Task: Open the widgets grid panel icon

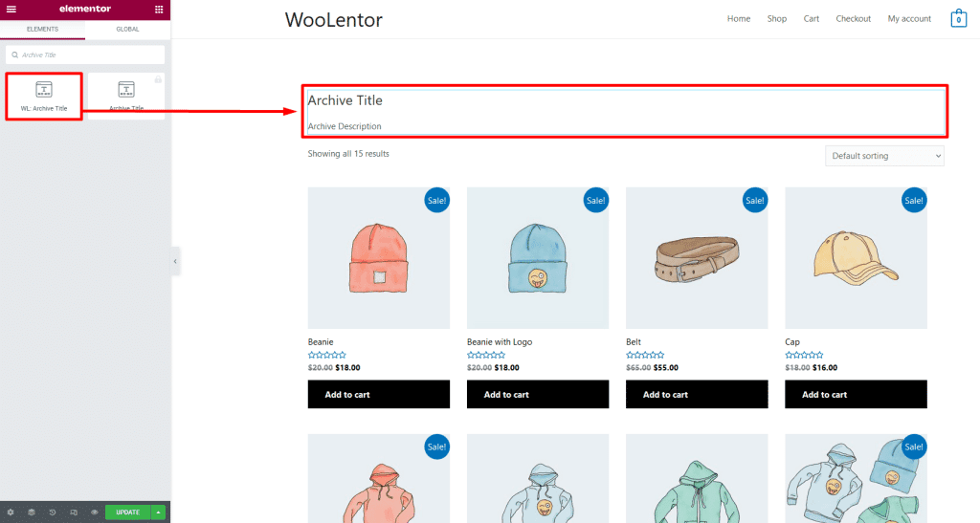Action: (158, 9)
